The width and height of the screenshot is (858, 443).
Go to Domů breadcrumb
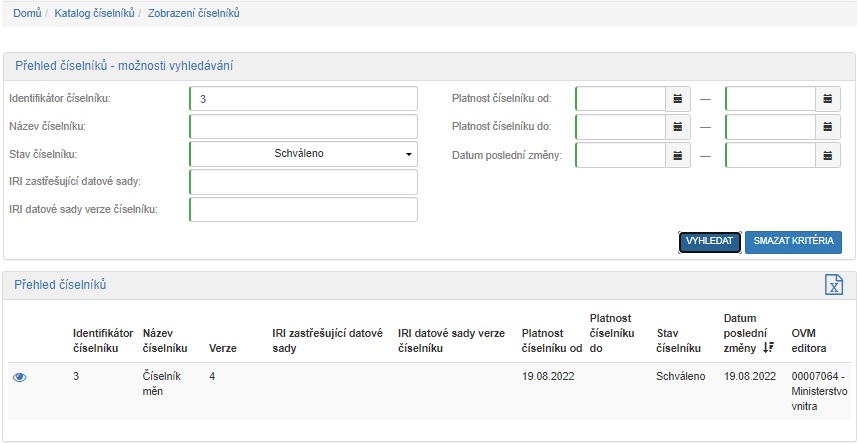point(27,14)
